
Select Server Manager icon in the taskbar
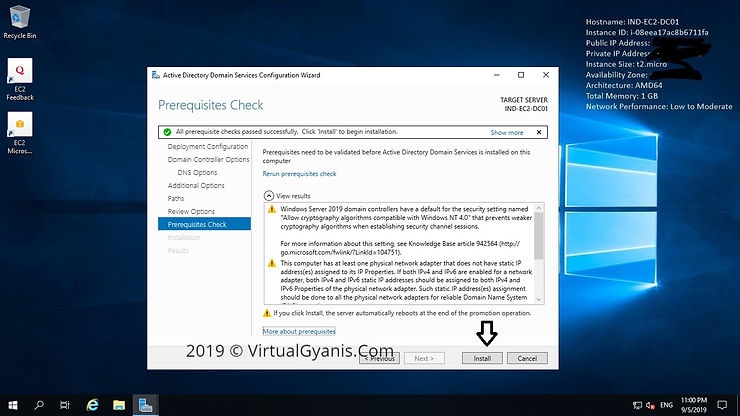click(146, 405)
